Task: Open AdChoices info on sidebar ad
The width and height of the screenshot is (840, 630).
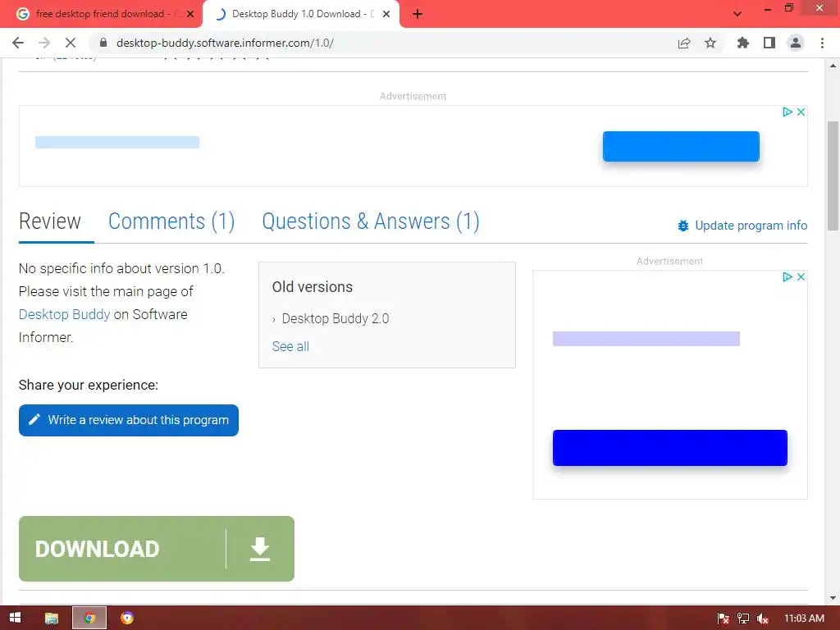Action: [x=787, y=276]
